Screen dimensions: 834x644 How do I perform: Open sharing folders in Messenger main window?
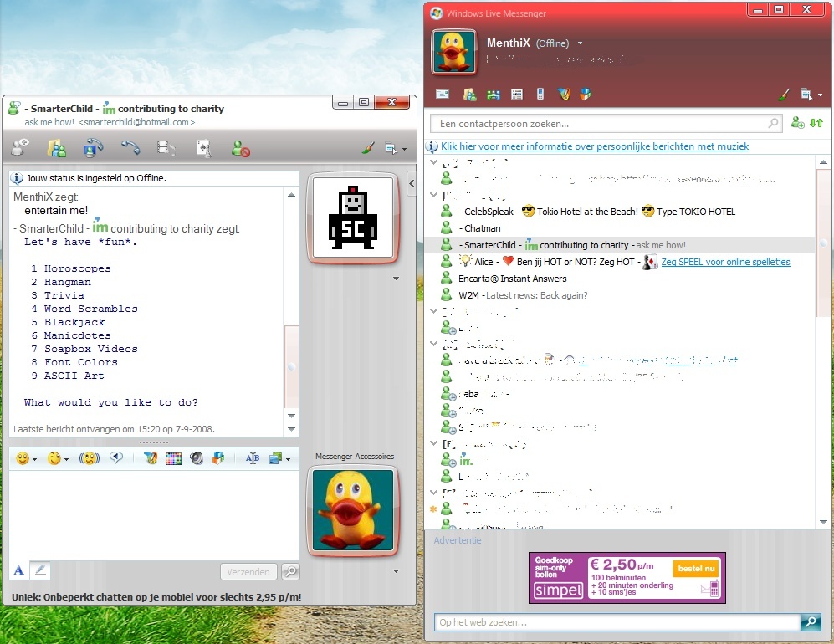[x=469, y=95]
